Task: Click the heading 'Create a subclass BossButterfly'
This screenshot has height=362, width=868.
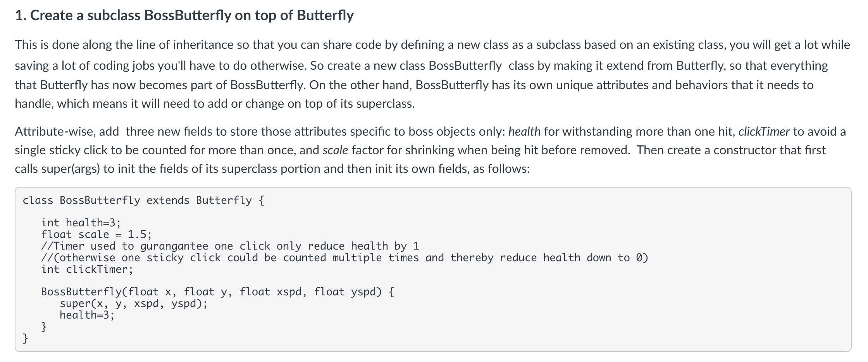Action: click(184, 16)
